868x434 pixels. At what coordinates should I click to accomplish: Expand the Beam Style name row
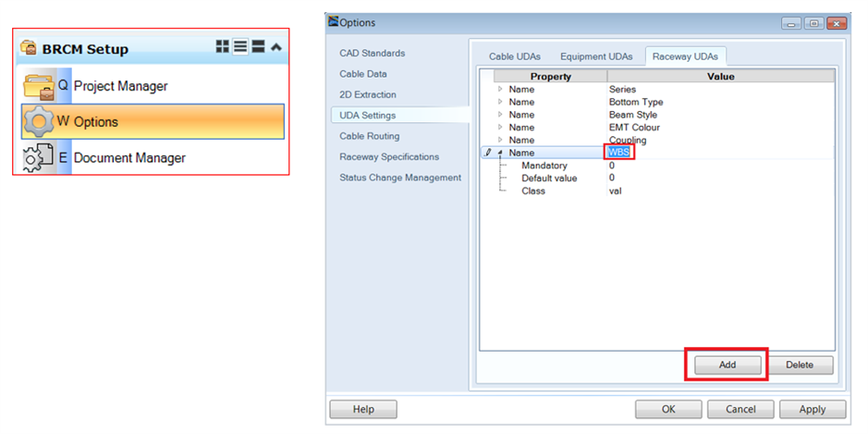(500, 115)
